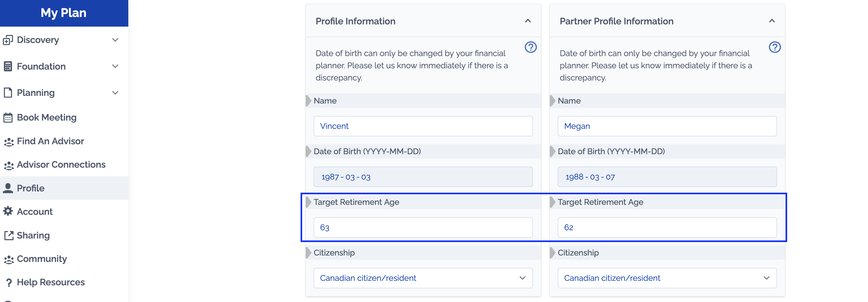Click the Find An Advisor people icon
This screenshot has height=302, width=868.
(x=8, y=141)
